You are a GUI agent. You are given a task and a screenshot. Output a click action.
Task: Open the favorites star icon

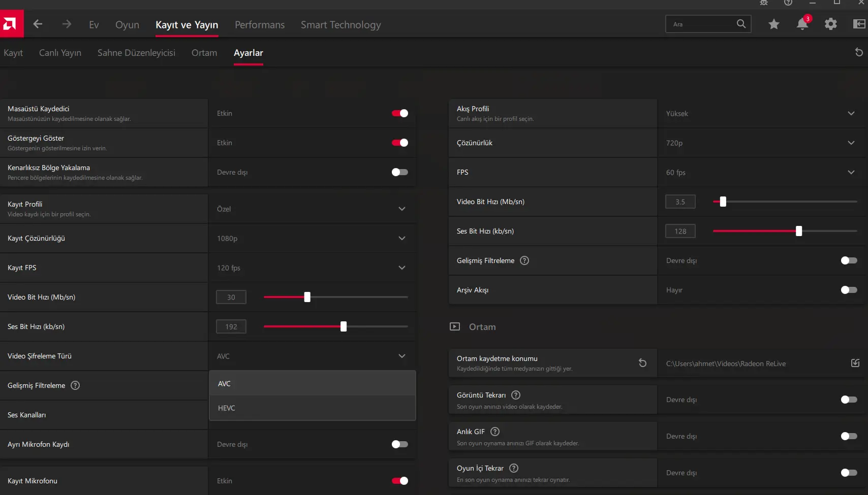(x=773, y=24)
